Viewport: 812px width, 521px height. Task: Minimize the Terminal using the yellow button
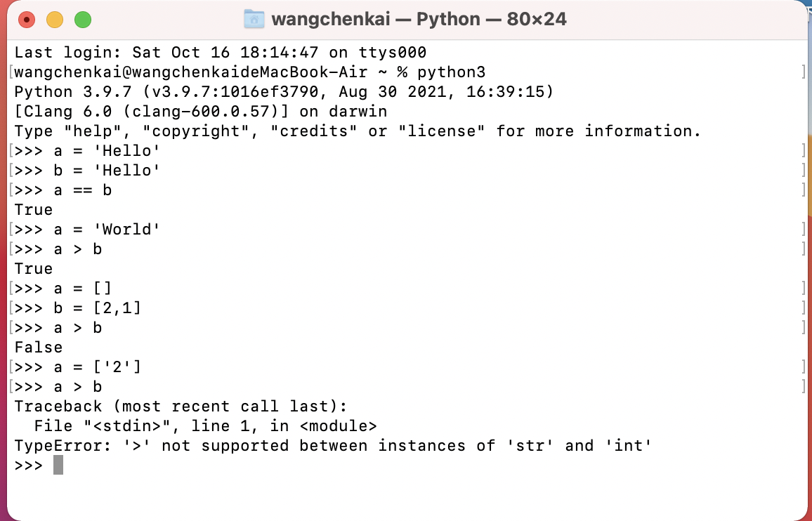pos(55,20)
